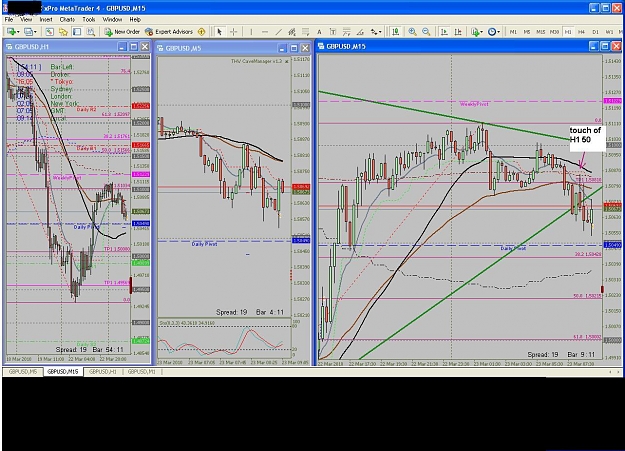Switch to GBPUSD,H1 bottom tab
Image resolution: width=625 pixels, height=451 pixels.
click(103, 372)
